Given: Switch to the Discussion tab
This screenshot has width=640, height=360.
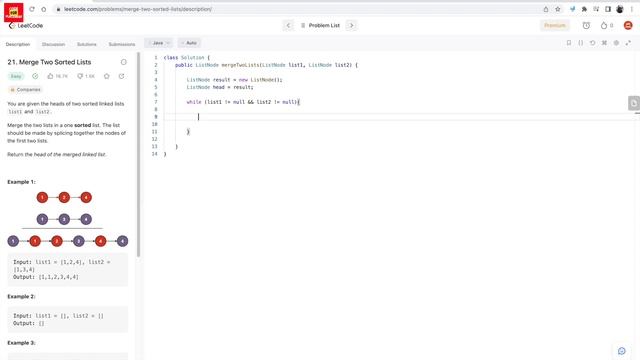Looking at the screenshot, I should tap(53, 44).
